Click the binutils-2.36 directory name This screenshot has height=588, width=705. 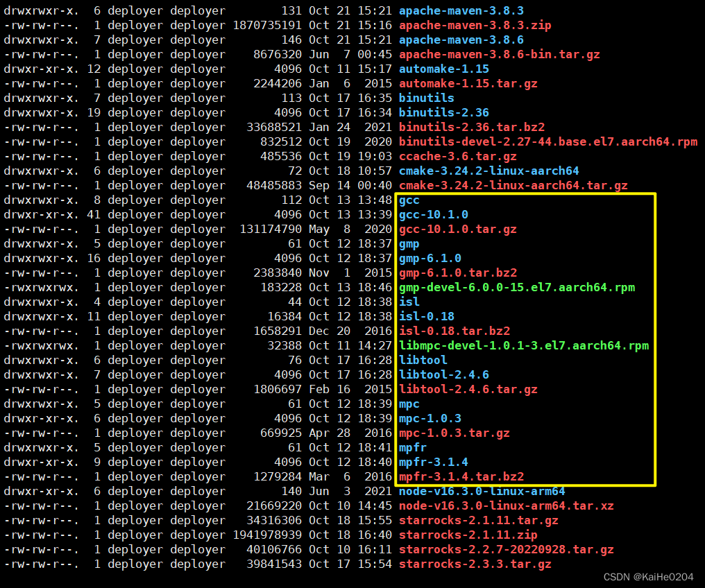(x=444, y=112)
